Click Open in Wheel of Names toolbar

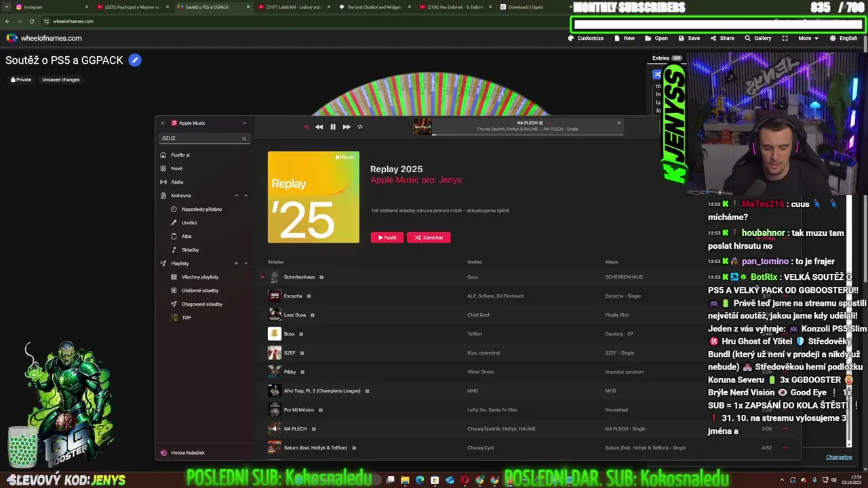click(x=656, y=38)
